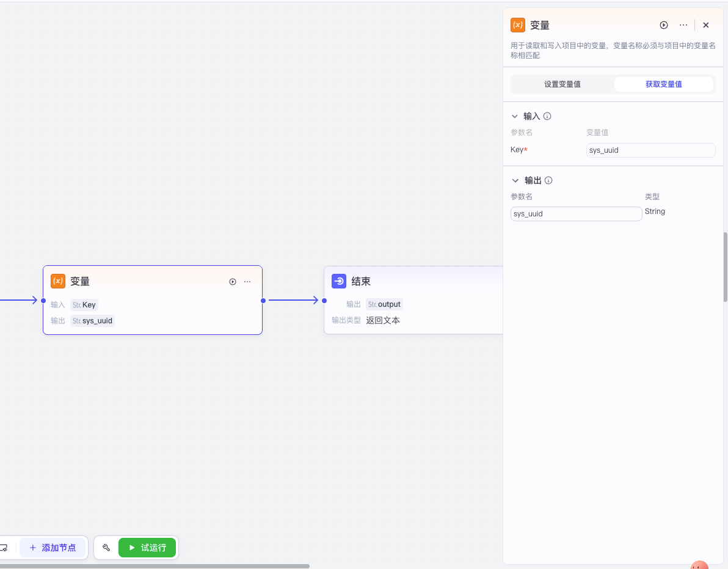The image size is (728, 569).
Task: Click the Key variable value input field
Action: click(x=650, y=150)
